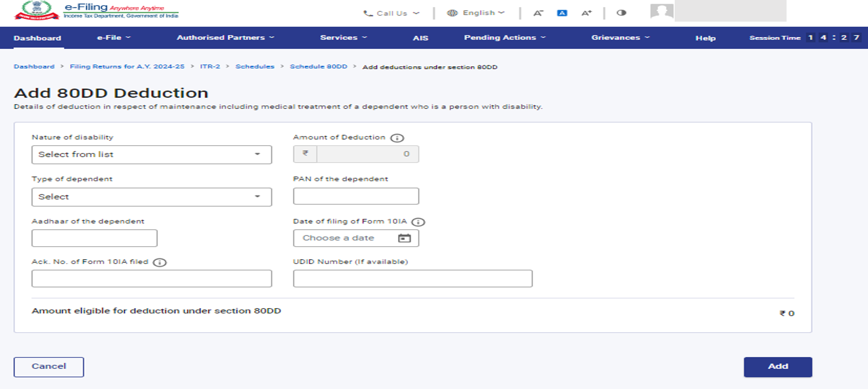Image resolution: width=868 pixels, height=389 pixels.
Task: Open the e-File menu
Action: coord(113,38)
